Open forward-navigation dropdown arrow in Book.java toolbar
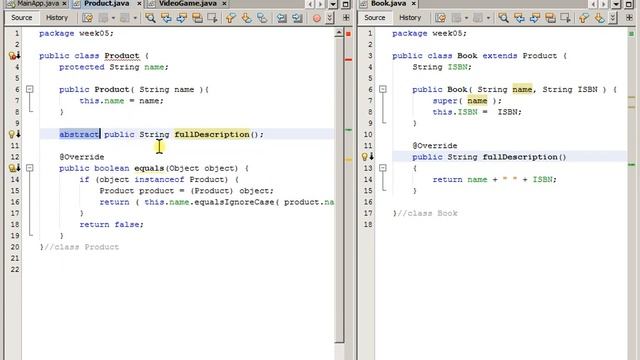 [488, 18]
